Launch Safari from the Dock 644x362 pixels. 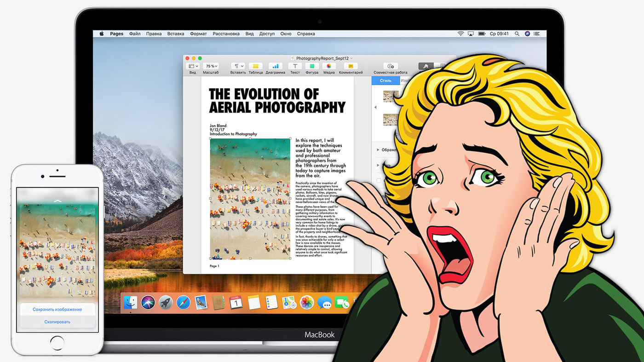click(x=183, y=302)
